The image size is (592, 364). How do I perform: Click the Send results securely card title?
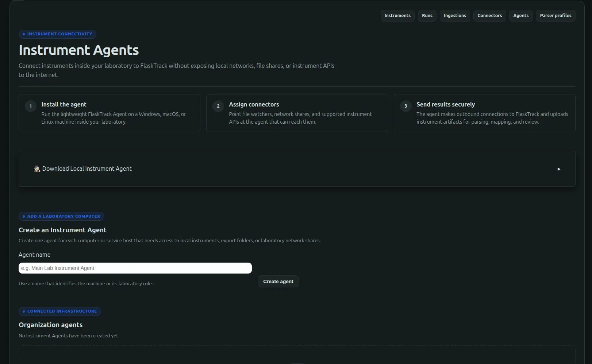446,104
